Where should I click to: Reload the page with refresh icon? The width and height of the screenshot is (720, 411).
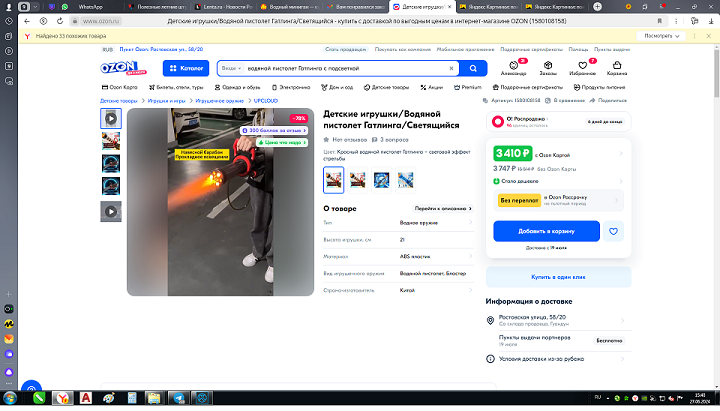60,21
